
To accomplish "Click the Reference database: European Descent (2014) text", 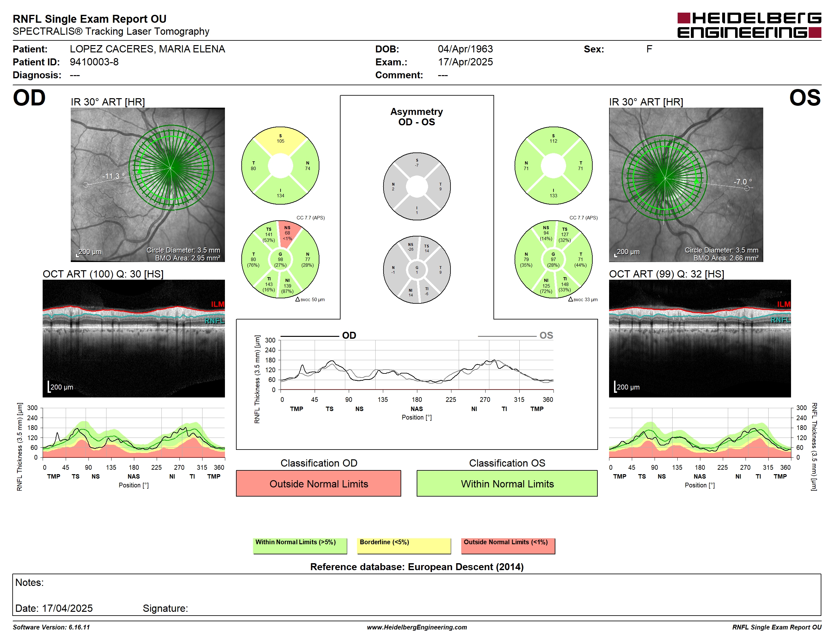I will pyautogui.click(x=417, y=567).
